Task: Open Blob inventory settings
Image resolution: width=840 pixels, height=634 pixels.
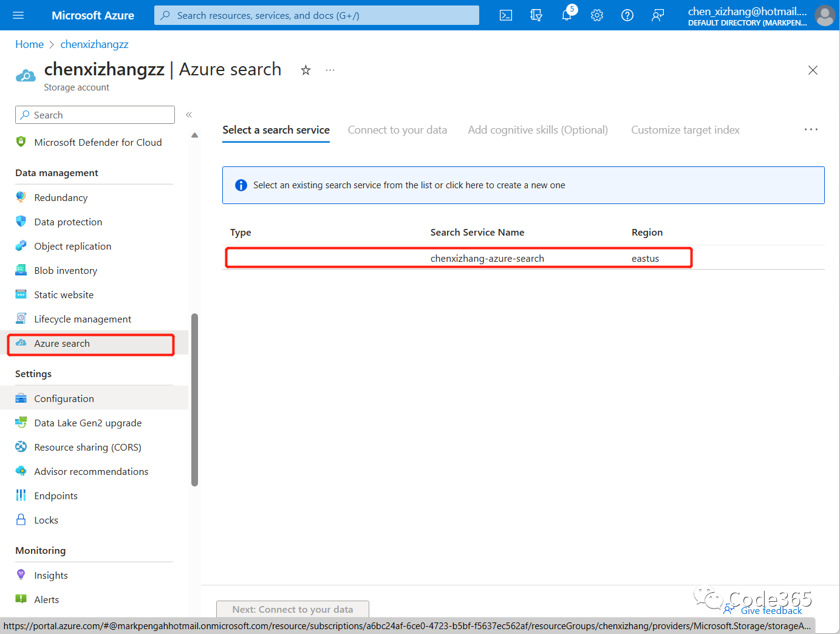Action: click(x=65, y=270)
